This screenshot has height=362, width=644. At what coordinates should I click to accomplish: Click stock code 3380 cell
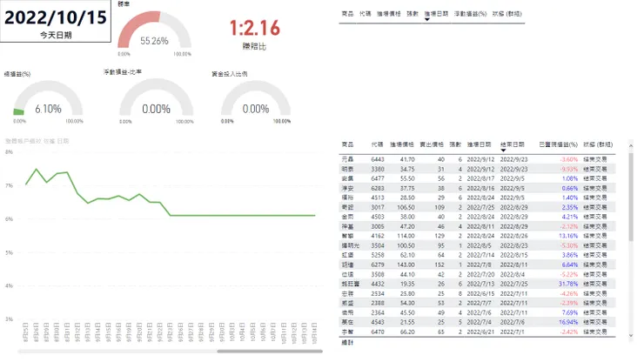378,169
